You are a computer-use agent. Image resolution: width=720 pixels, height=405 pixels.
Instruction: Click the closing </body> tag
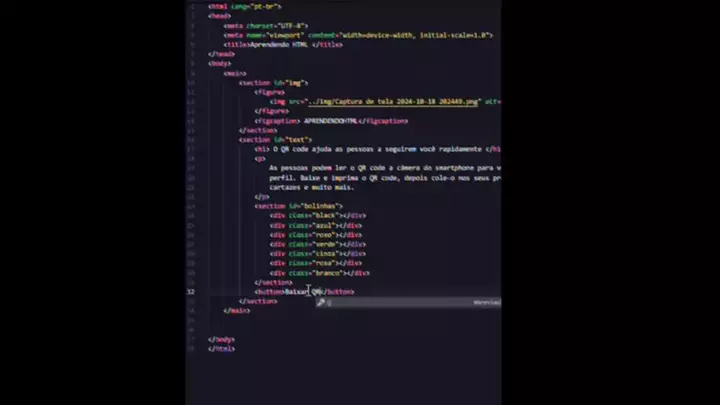[222, 339]
